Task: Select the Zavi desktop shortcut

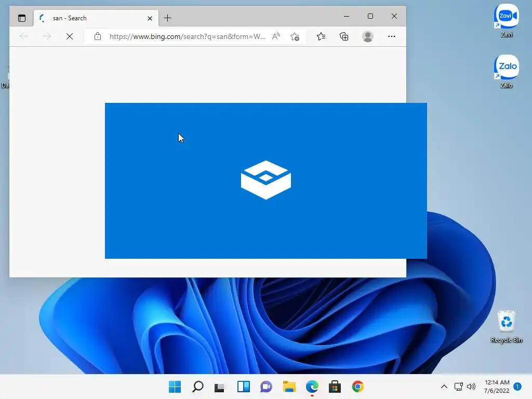Action: (x=506, y=20)
